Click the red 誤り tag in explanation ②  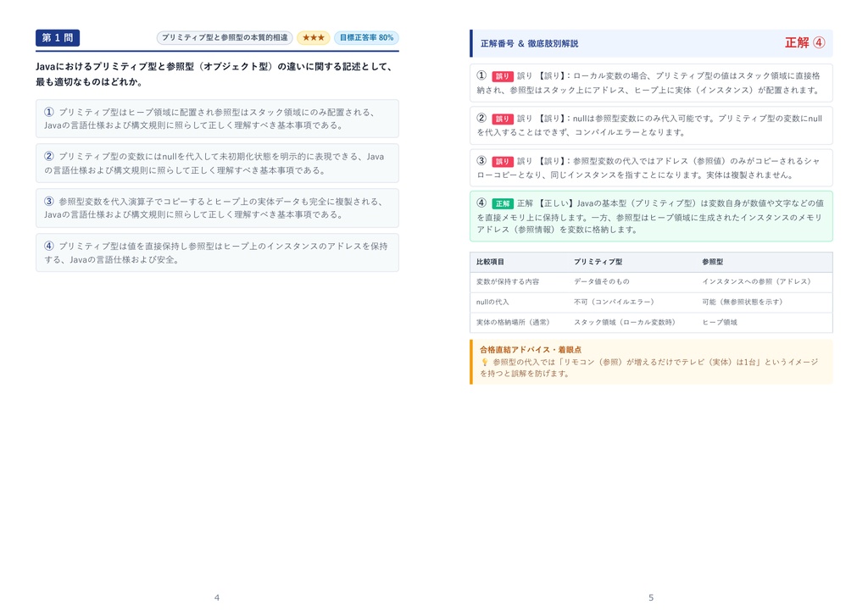click(x=502, y=119)
